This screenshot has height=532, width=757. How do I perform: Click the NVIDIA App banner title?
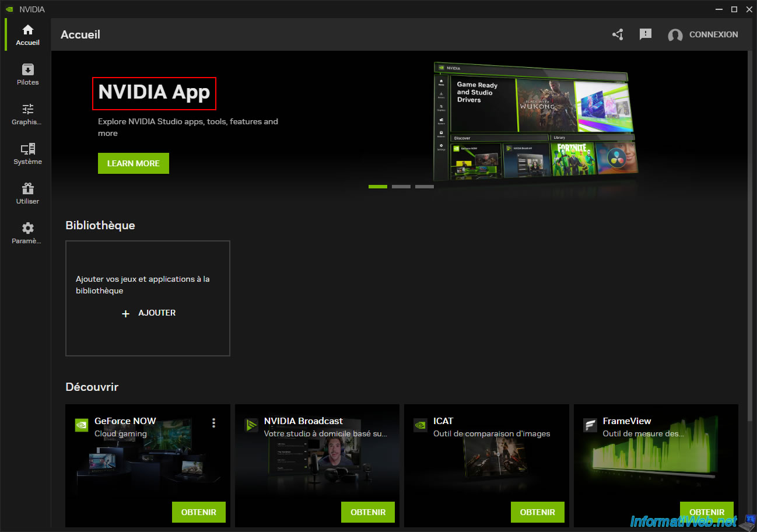(x=154, y=92)
